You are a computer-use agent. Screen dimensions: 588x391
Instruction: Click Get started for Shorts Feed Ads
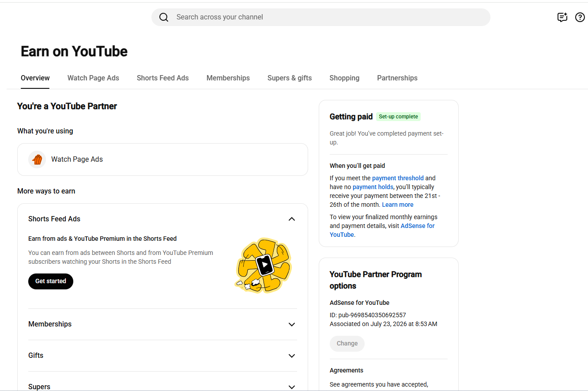click(x=51, y=281)
